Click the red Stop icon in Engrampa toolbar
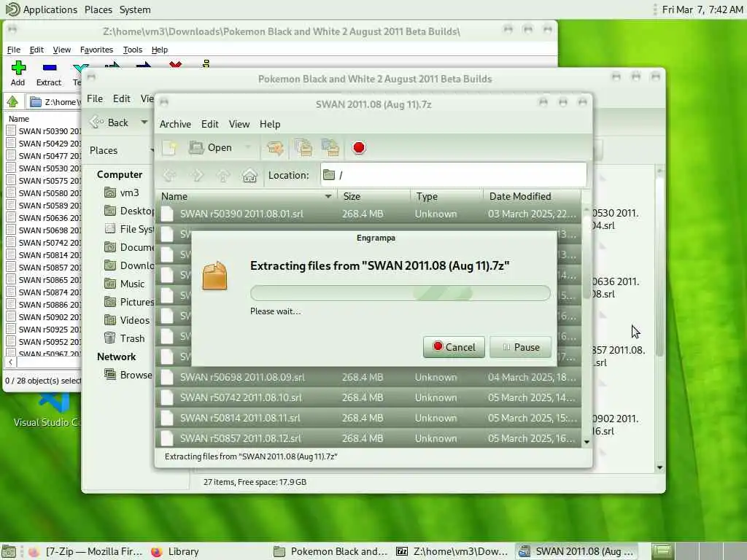 (359, 147)
